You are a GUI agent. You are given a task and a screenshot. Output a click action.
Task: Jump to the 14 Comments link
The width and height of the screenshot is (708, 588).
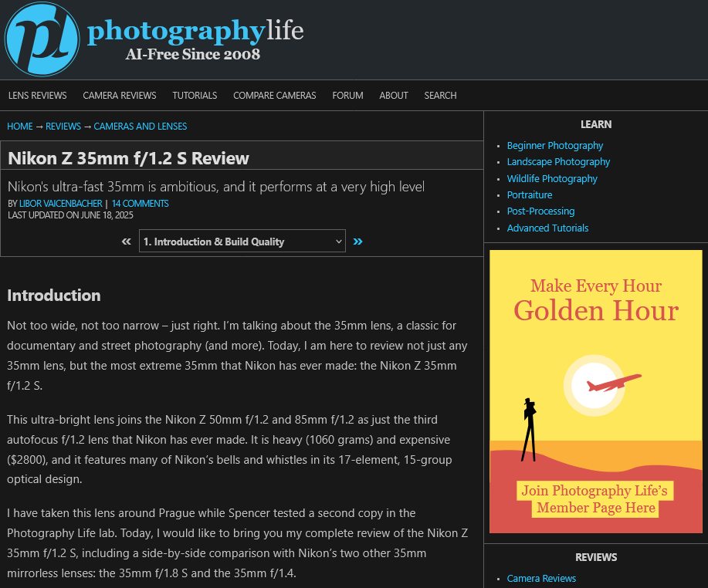(x=140, y=204)
